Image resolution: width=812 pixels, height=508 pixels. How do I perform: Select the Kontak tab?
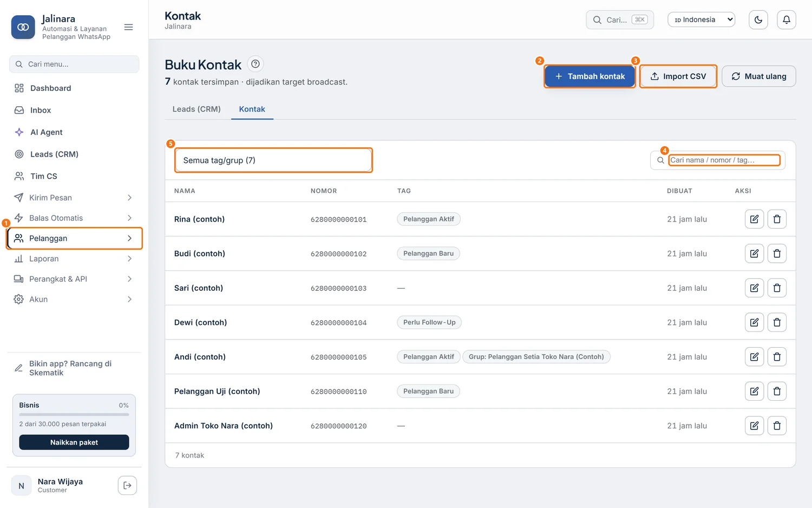point(252,109)
